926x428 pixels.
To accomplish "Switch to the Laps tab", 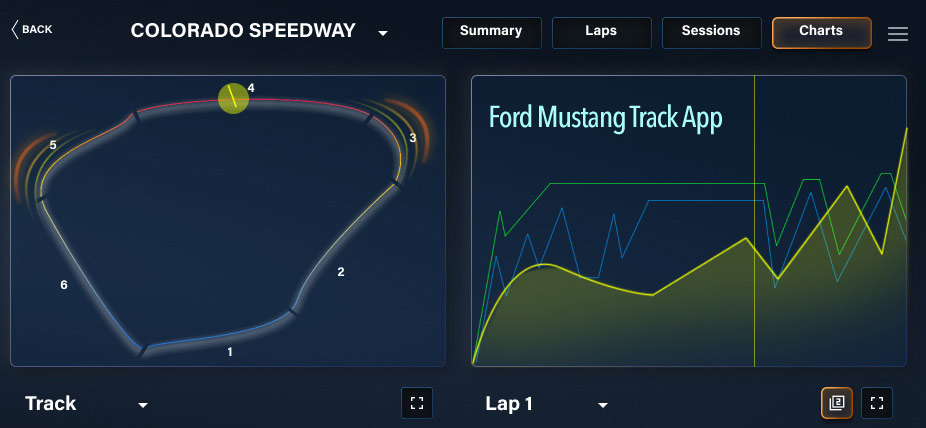I will [x=601, y=32].
